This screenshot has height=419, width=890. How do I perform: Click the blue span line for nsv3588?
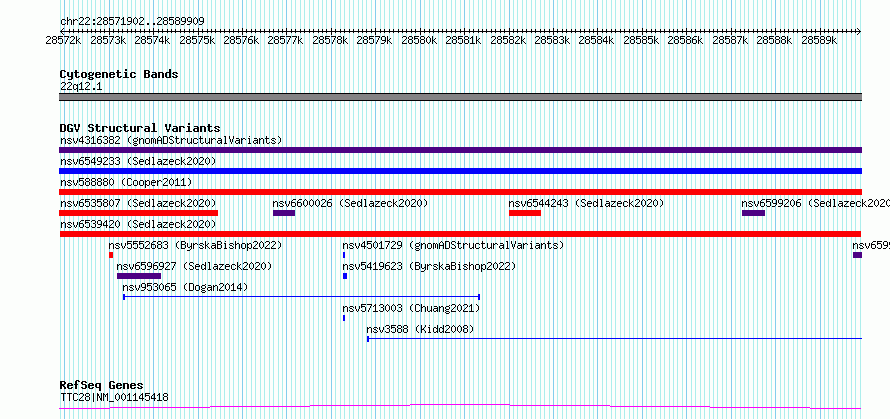click(615, 339)
